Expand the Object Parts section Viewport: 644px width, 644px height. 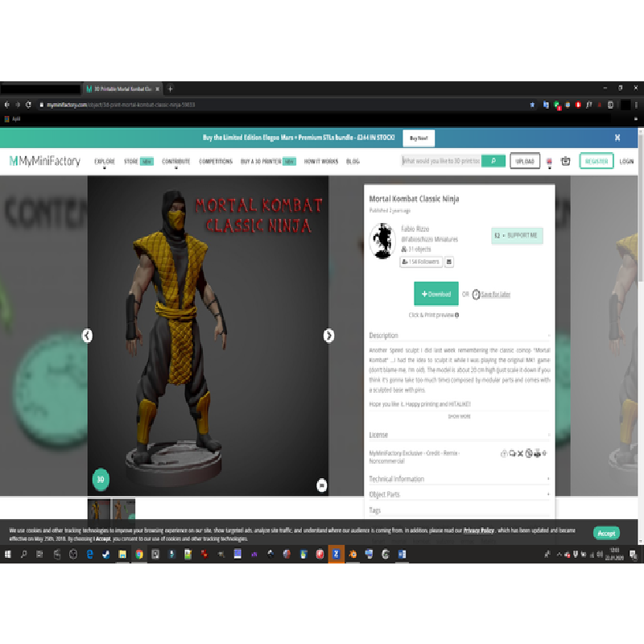pos(459,494)
